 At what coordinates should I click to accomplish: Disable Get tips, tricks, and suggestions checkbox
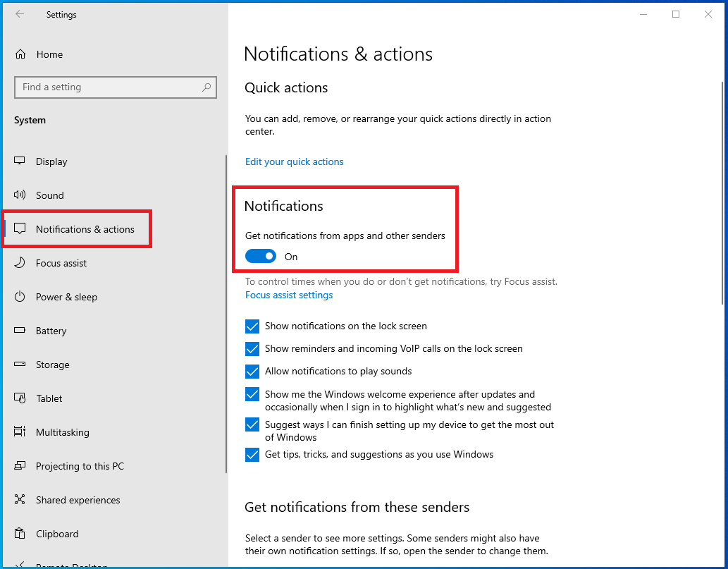[252, 455]
